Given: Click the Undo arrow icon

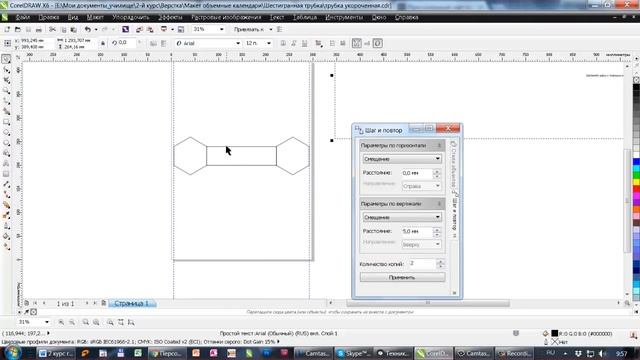Looking at the screenshot, I should [87, 29].
